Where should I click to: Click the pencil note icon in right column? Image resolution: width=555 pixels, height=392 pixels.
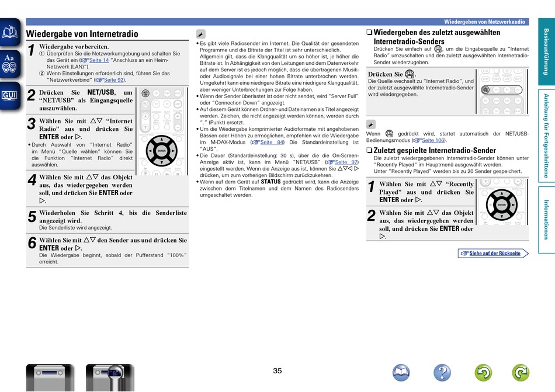[370, 124]
